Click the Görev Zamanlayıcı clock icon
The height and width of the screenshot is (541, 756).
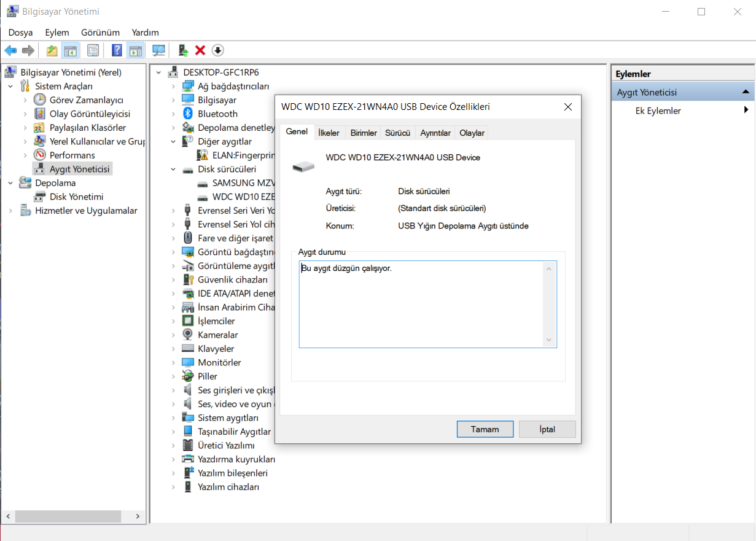pyautogui.click(x=40, y=99)
